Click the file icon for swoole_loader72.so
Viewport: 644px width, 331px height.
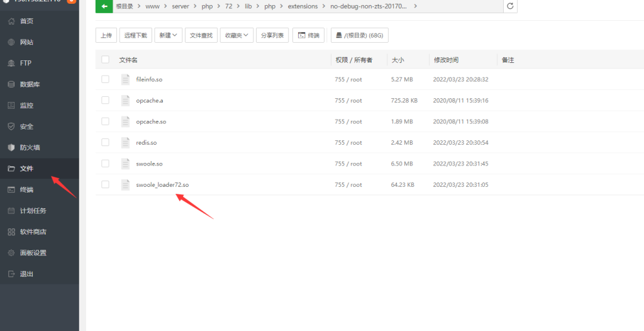(x=125, y=184)
